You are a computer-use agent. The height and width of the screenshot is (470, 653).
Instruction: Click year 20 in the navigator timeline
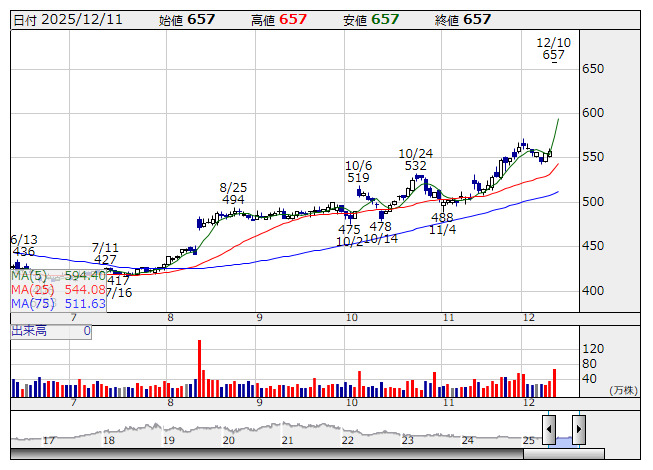tap(229, 440)
